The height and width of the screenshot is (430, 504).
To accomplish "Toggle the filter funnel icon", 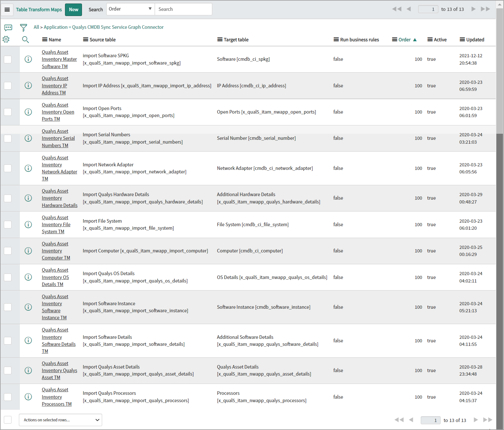I will click(23, 28).
